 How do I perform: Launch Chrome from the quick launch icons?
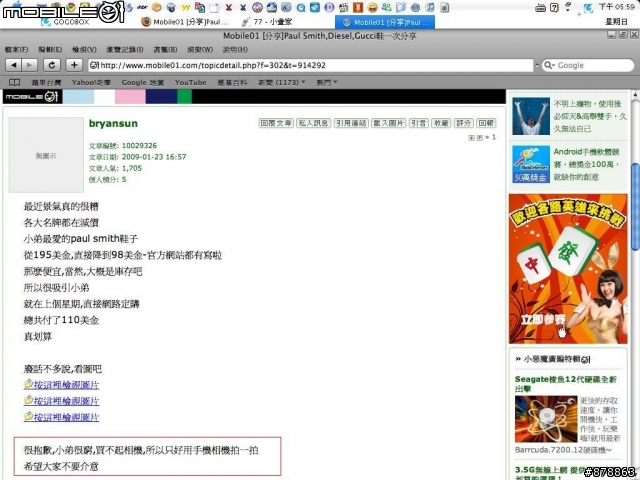pos(71,7)
